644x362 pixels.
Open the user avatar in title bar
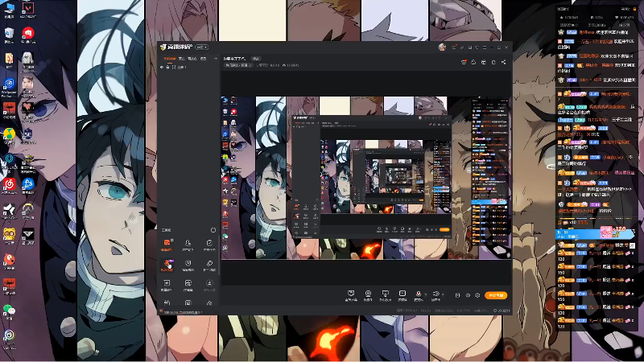point(442,47)
